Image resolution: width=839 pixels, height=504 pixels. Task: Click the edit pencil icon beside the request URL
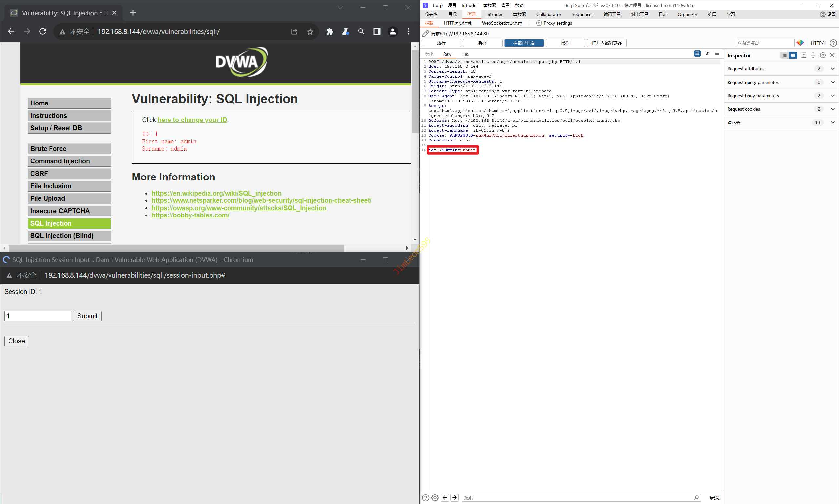pos(425,34)
